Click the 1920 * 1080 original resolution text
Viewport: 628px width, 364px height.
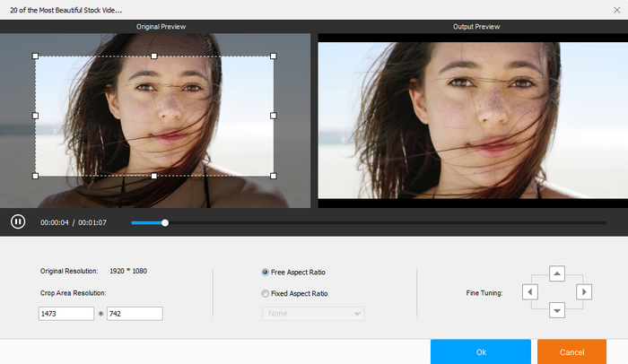pyautogui.click(x=128, y=271)
